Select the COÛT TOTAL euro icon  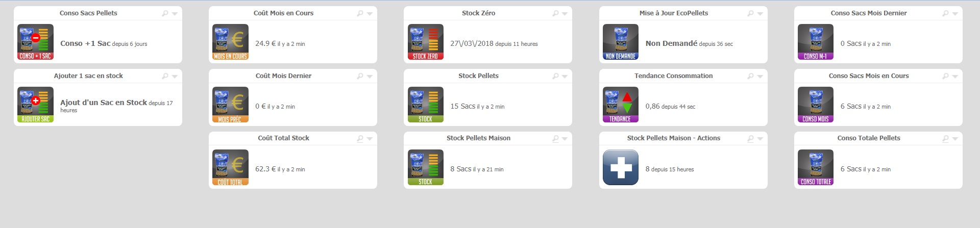click(231, 167)
